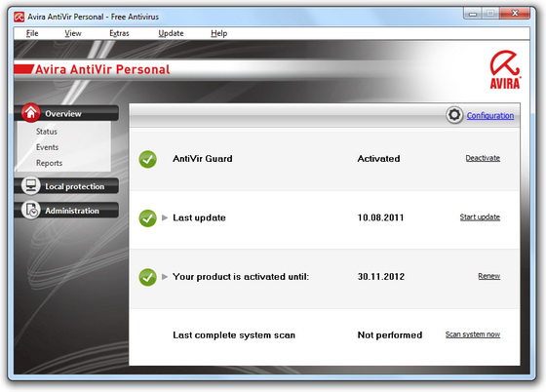The image size is (546, 392).
Task: Select the Overview section header
Action: (66, 113)
